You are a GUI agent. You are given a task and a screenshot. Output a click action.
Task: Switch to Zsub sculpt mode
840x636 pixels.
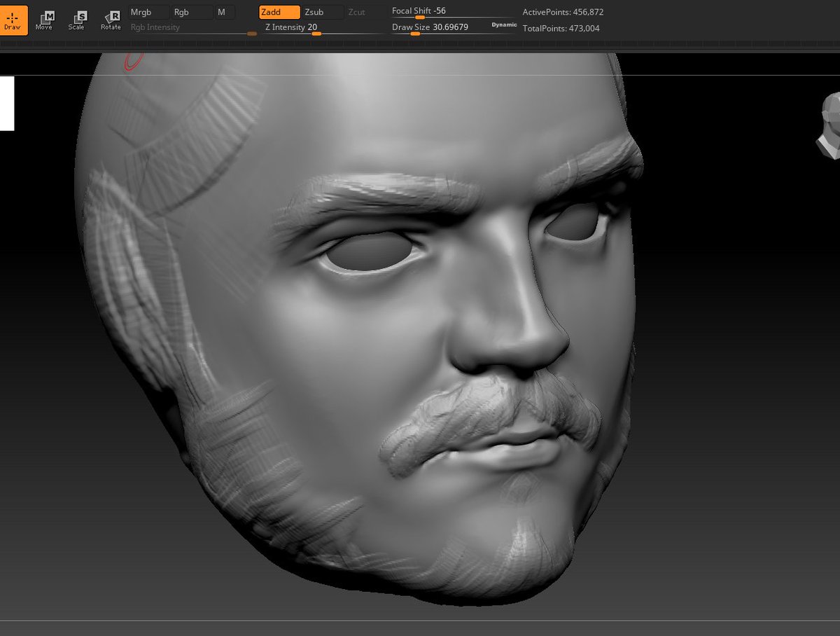point(323,12)
